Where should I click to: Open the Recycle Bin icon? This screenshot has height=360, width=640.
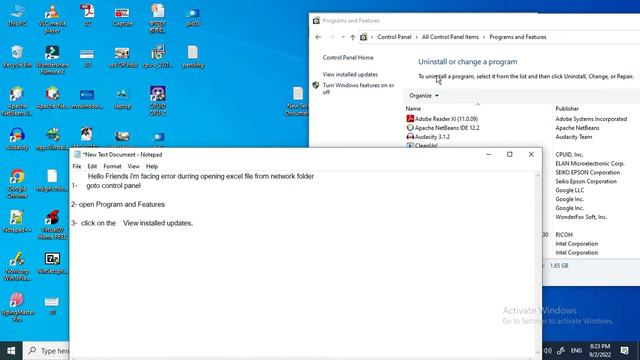coord(17,56)
